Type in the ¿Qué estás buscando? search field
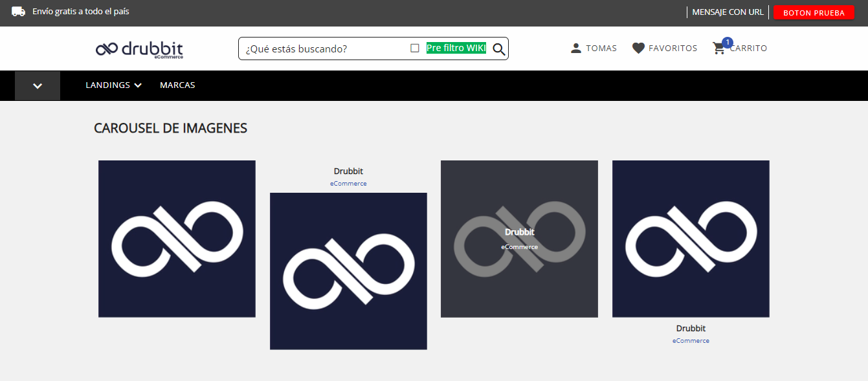Screen dimensions: 868x381 [320, 49]
